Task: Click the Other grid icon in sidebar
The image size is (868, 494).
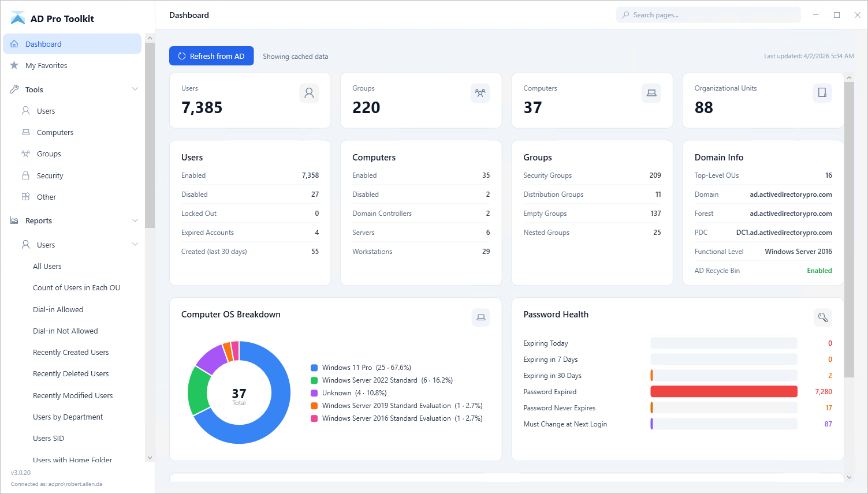Action: [x=26, y=197]
